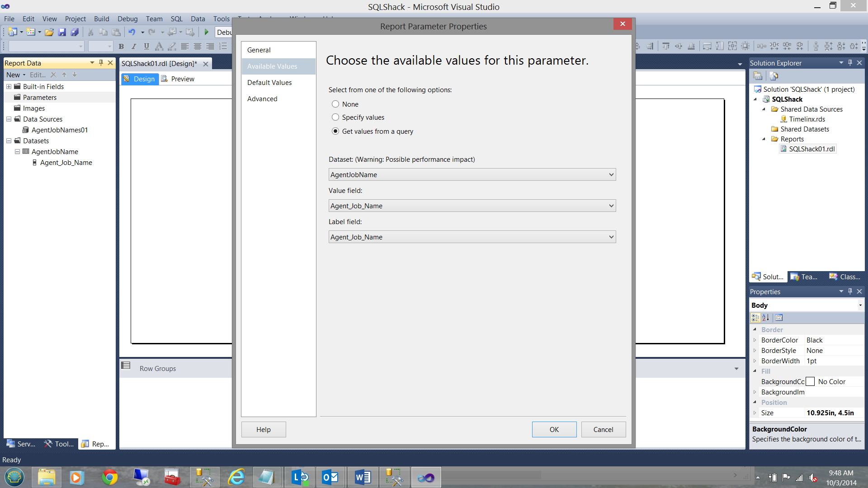
Task: Click the Start Debugging play icon
Action: pyautogui.click(x=207, y=32)
